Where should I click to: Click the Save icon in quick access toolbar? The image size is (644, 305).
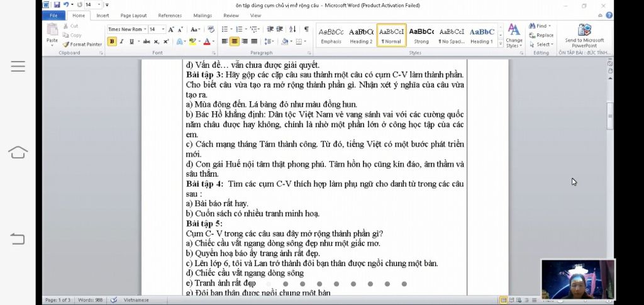tap(57, 5)
